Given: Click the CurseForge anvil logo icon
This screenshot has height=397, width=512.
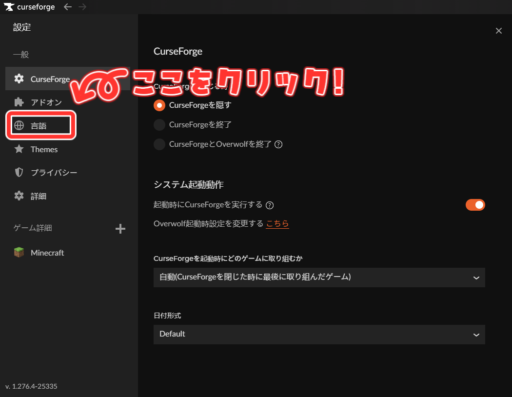Looking at the screenshot, I should (x=9, y=7).
